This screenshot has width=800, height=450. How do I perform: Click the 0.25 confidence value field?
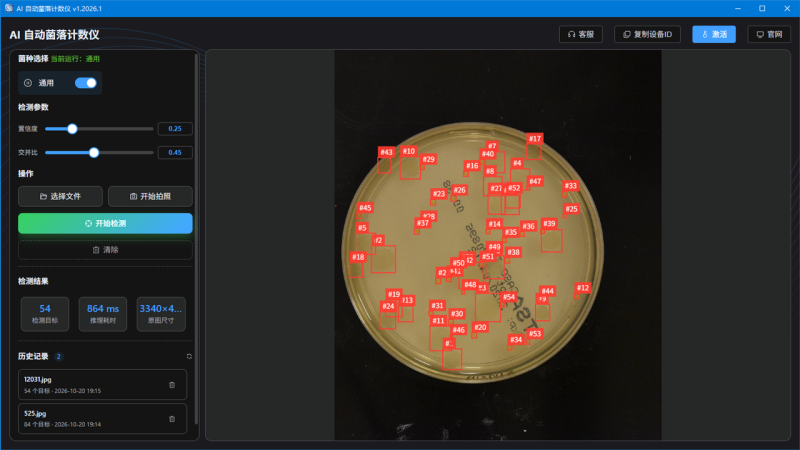pos(175,129)
